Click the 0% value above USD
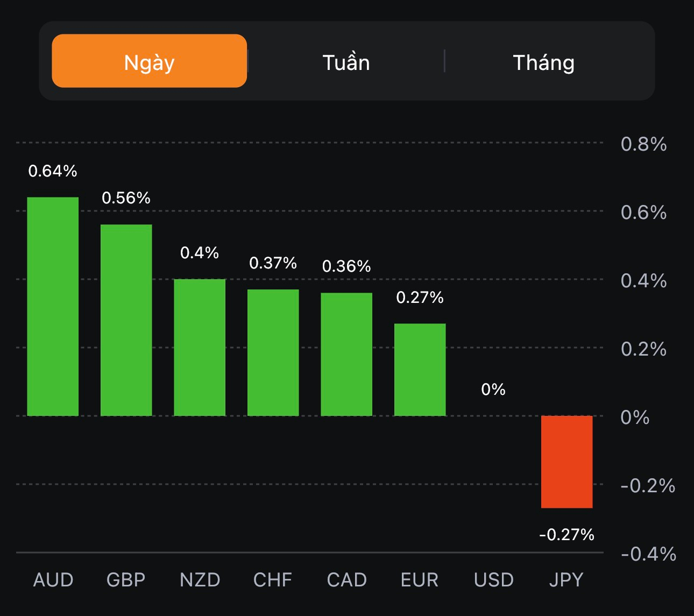 [x=493, y=389]
